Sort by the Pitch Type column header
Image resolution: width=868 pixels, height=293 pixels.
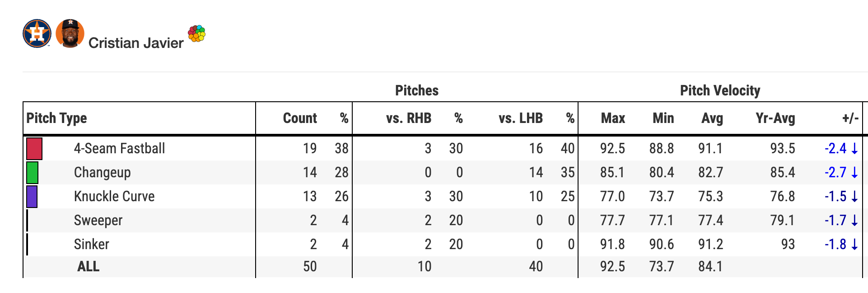[x=56, y=118]
